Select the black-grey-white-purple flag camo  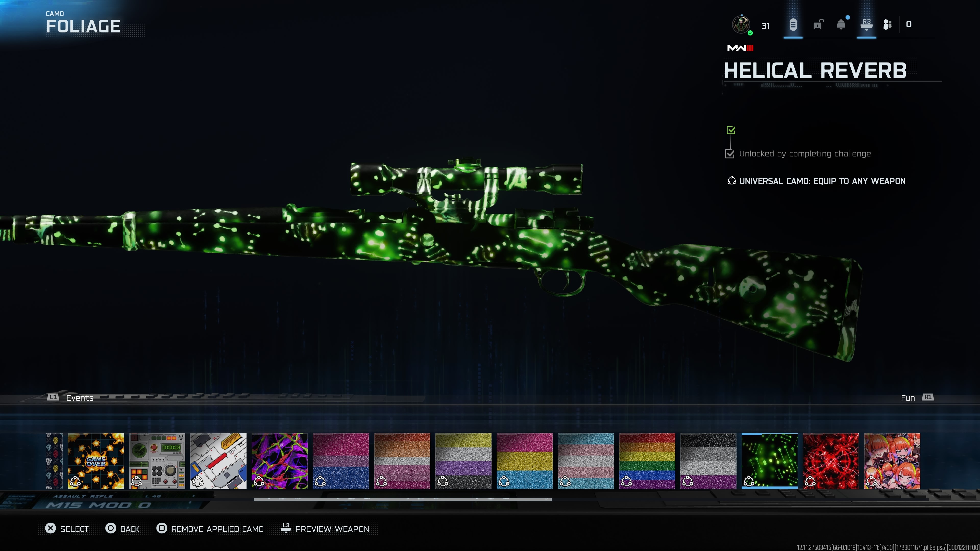click(x=708, y=461)
